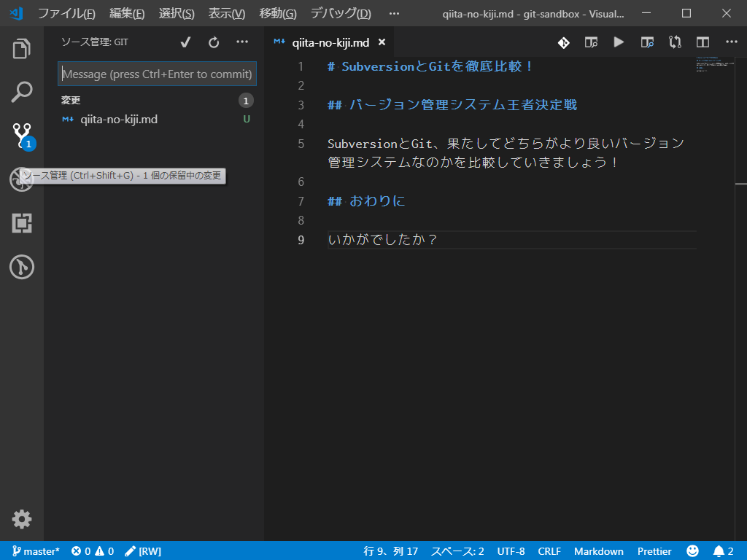Open More Actions in Source Control panel
Viewport: 747px width, 560px height.
[x=242, y=42]
